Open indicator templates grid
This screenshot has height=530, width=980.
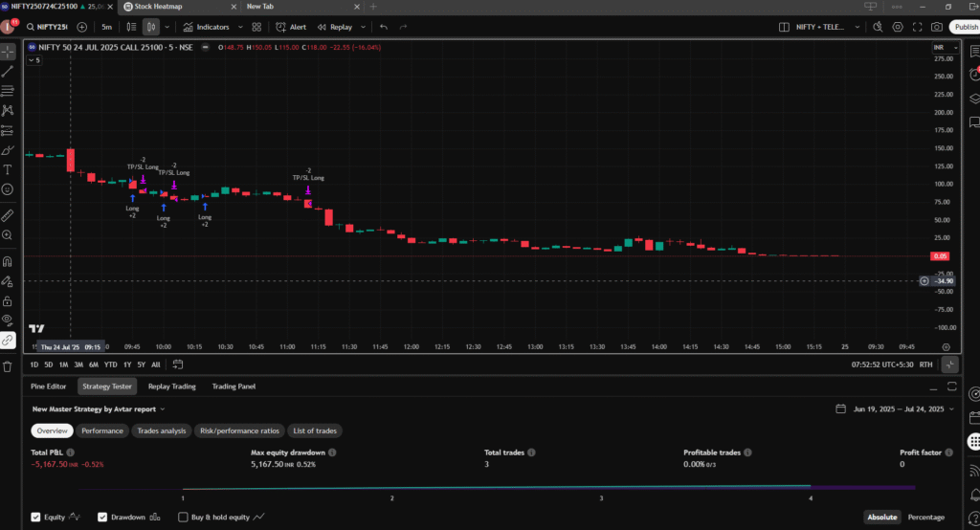point(256,27)
